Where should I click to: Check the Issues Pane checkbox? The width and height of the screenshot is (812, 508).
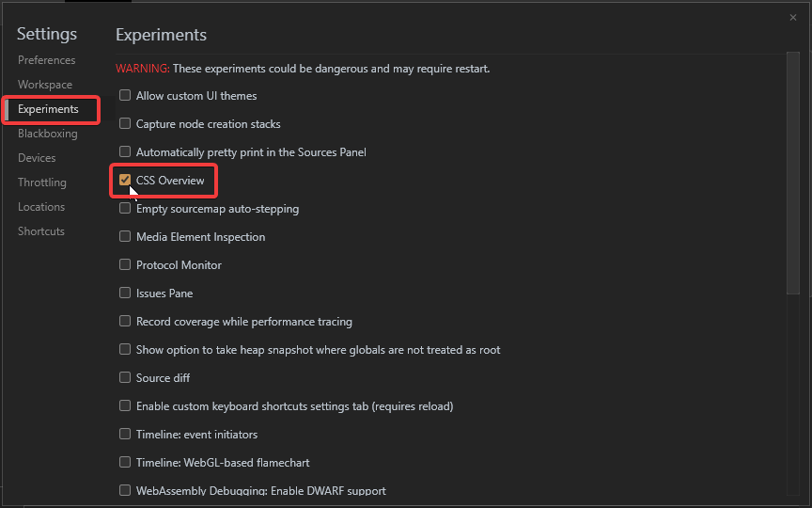click(x=125, y=293)
